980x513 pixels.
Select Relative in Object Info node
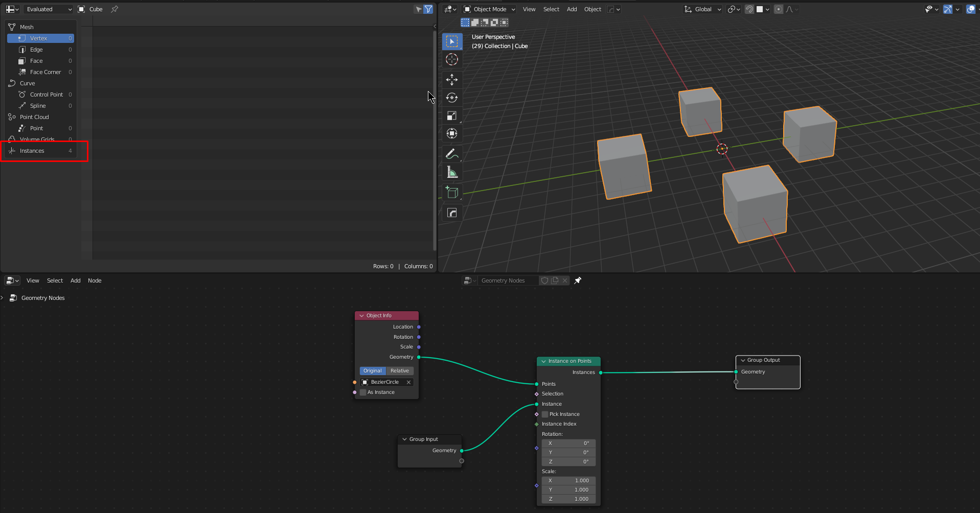point(400,371)
